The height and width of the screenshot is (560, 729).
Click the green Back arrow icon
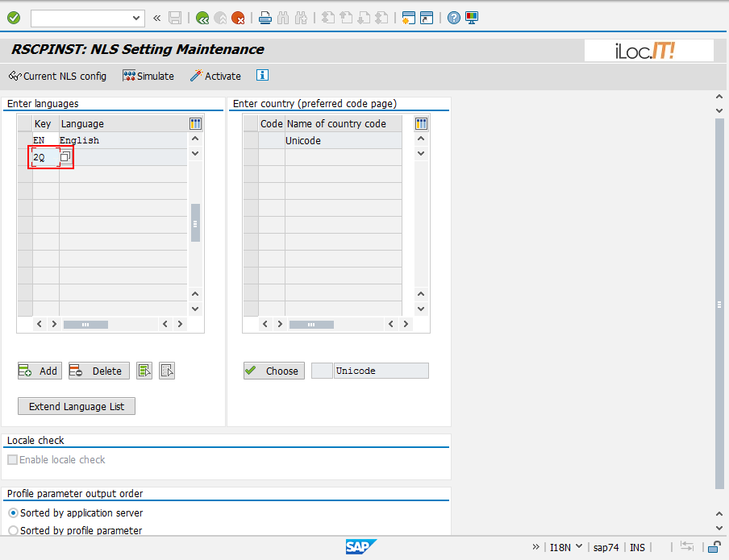[x=202, y=17]
